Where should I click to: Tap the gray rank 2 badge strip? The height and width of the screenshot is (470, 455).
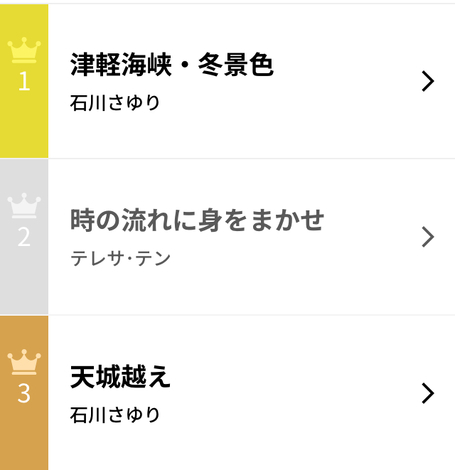point(24,237)
